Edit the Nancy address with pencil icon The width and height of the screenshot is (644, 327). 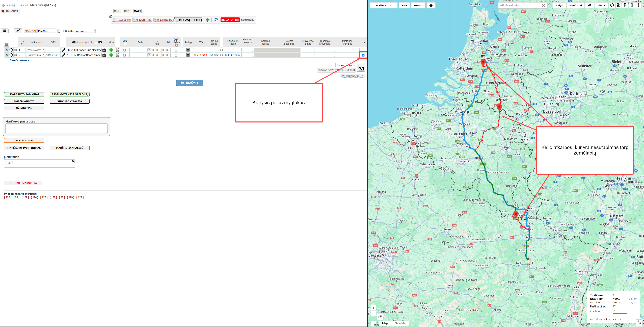pyautogui.click(x=63, y=50)
